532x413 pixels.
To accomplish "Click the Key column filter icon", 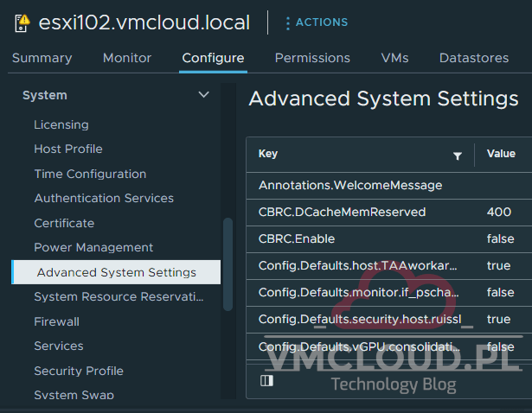I will [x=458, y=156].
